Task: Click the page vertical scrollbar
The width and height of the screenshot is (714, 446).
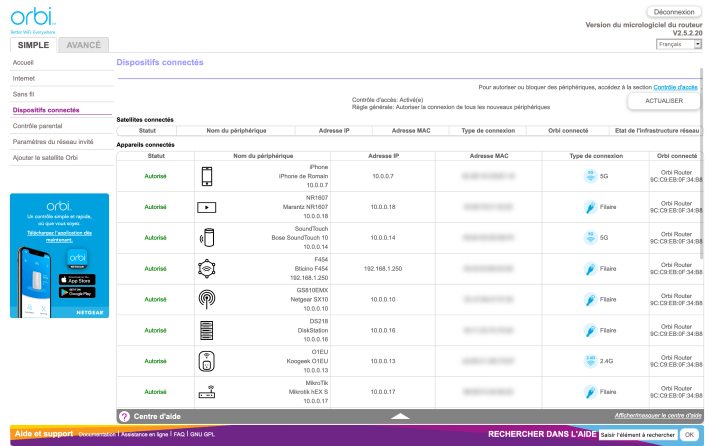Action: [701, 163]
